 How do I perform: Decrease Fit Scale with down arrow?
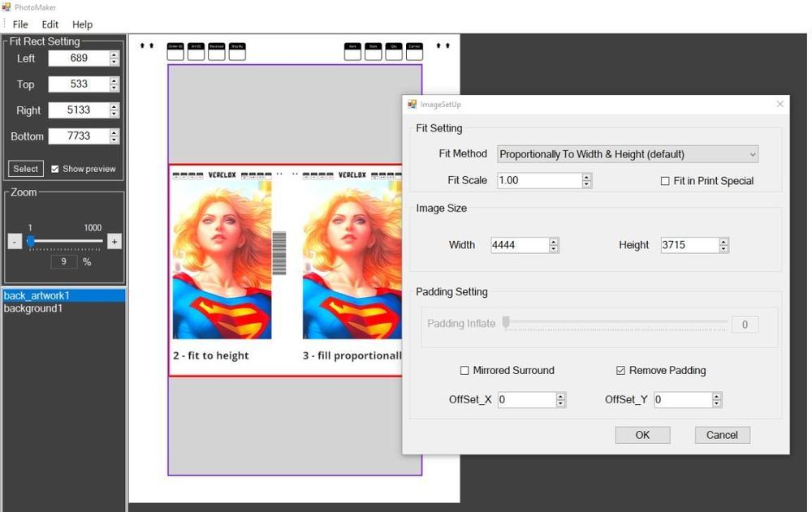tap(587, 183)
